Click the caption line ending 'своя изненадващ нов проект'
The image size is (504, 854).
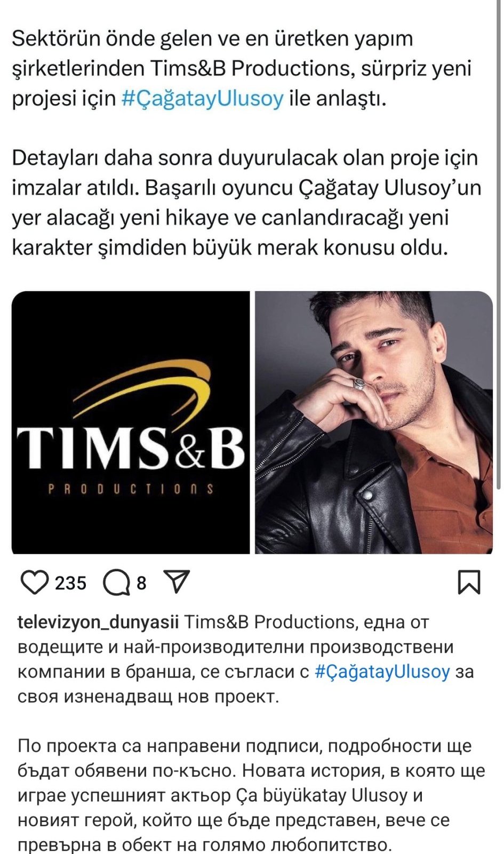tap(148, 696)
